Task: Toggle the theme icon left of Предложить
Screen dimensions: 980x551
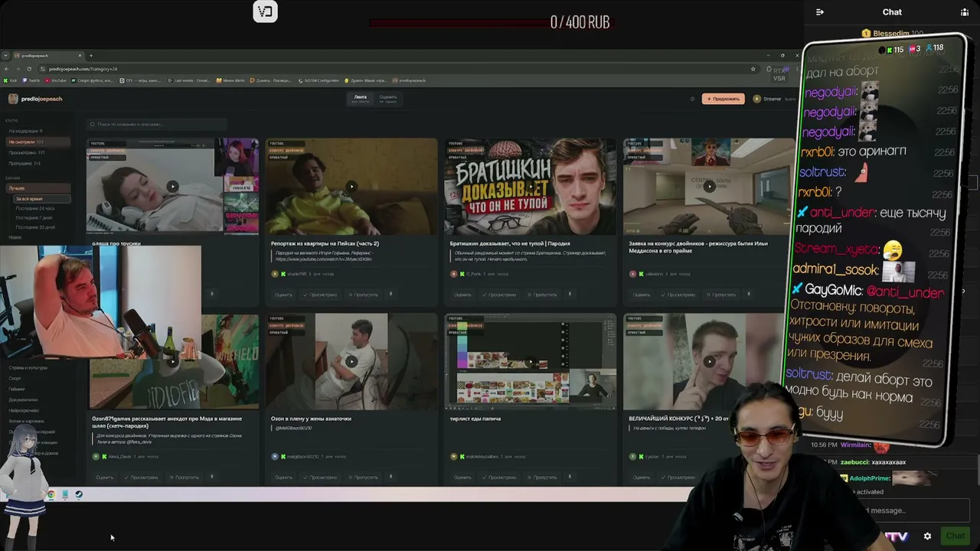Action: click(x=692, y=99)
